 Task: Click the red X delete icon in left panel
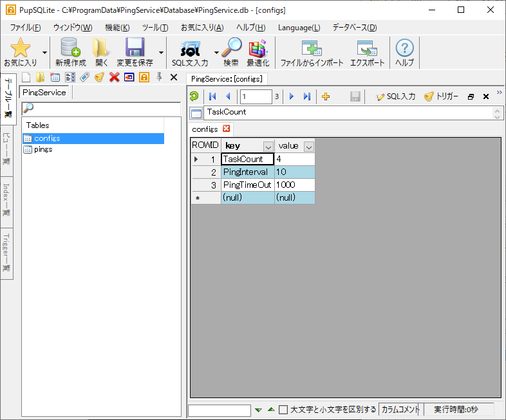coord(114,77)
